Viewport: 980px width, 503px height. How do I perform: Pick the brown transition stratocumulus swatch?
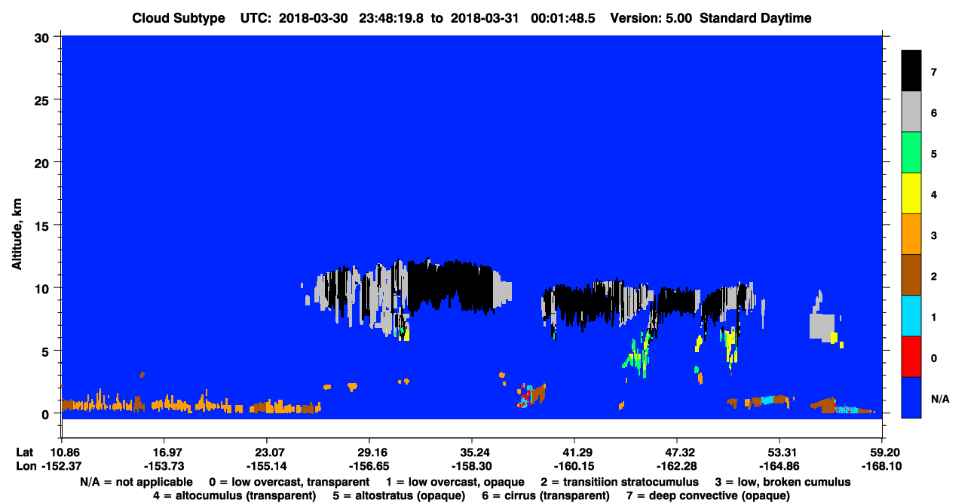(911, 275)
